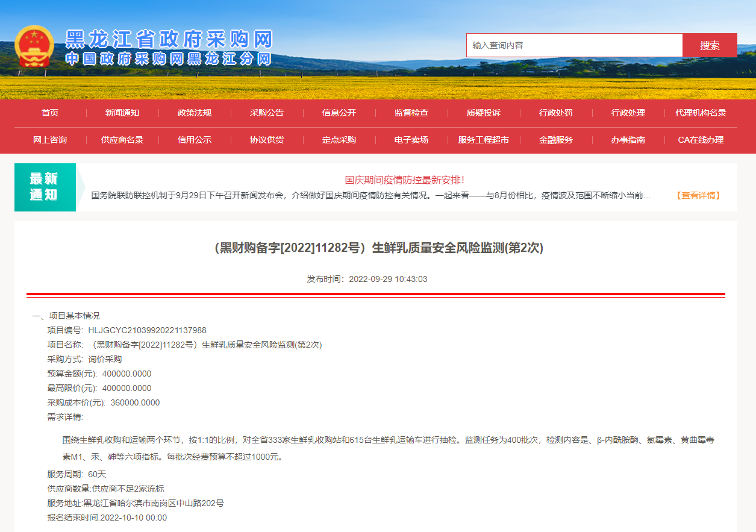The width and height of the screenshot is (756, 532).
Task: Go to 网上咨询 page
Action: coord(50,140)
